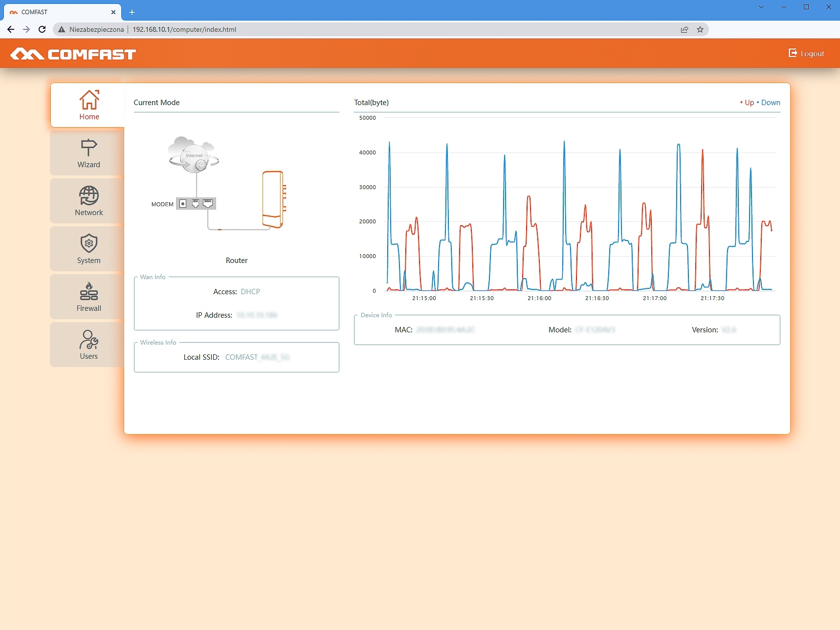Click the MODEM ports graphic
The height and width of the screenshot is (630, 840).
tap(196, 204)
